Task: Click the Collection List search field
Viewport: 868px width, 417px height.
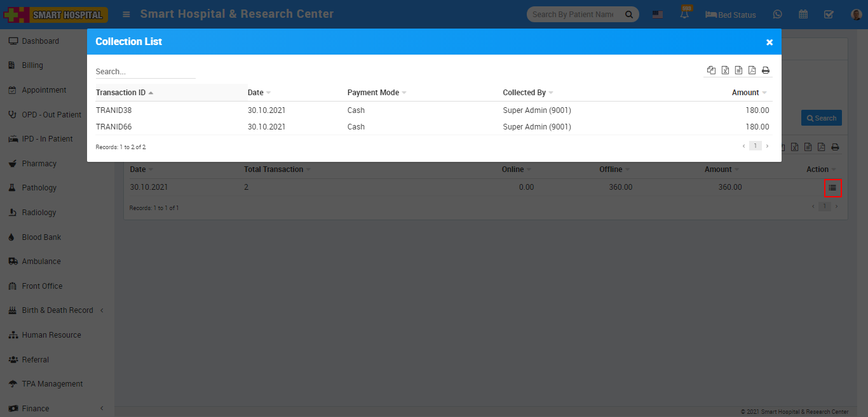Action: pos(145,72)
